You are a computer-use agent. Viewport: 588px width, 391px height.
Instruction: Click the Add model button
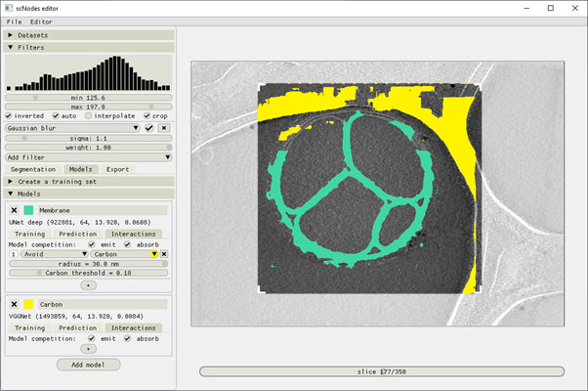click(89, 365)
